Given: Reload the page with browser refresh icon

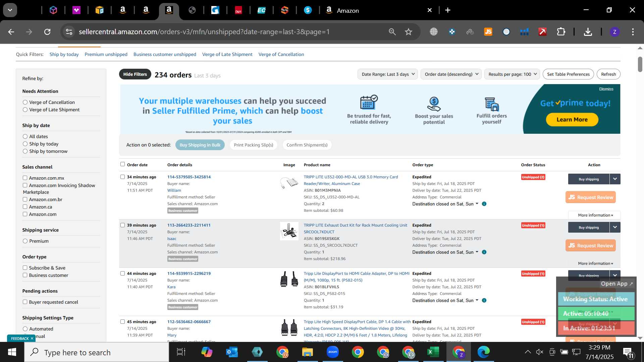Looking at the screenshot, I should pos(47,32).
